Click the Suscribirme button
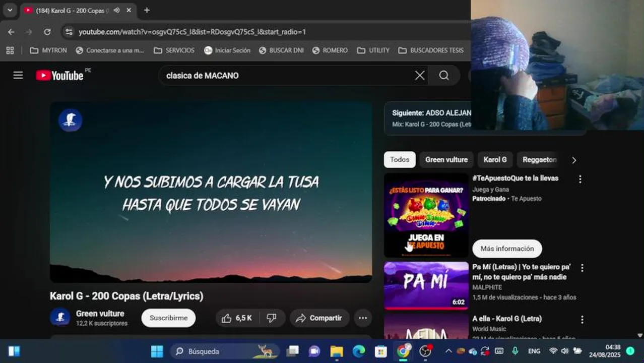This screenshot has width=644, height=363. 168,318
